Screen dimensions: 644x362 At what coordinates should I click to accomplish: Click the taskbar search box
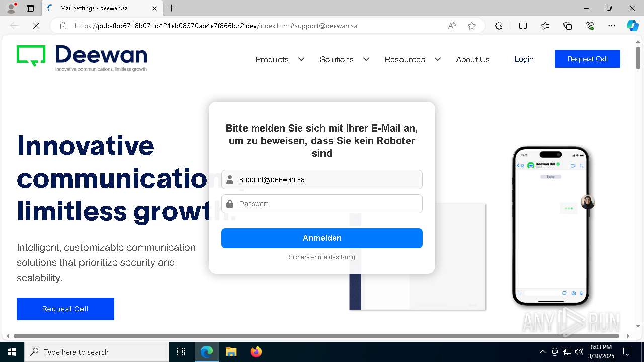click(96, 352)
